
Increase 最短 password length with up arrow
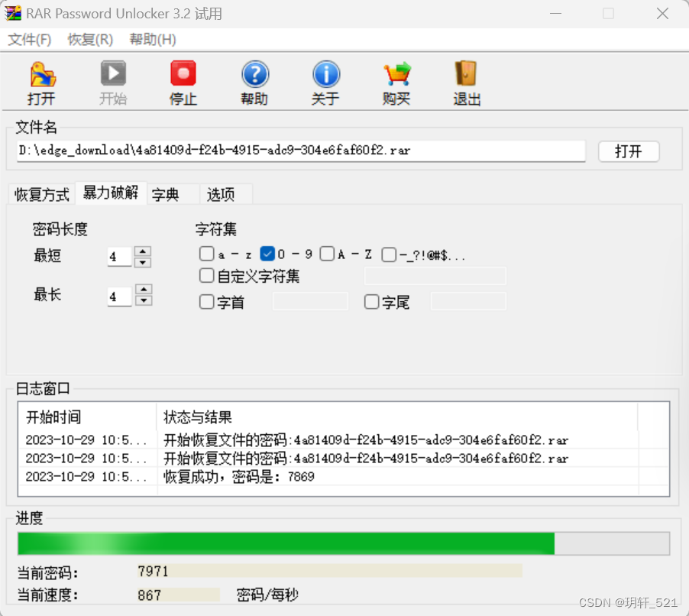tap(143, 251)
